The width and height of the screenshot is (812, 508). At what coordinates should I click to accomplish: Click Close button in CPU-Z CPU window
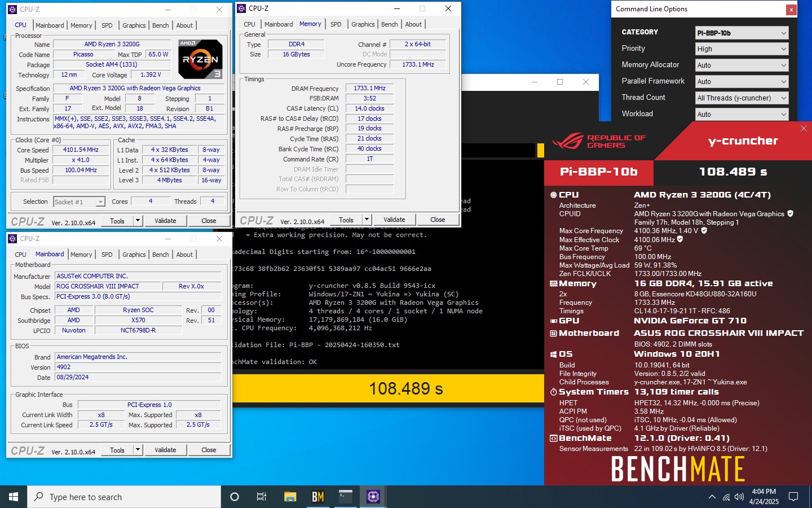(209, 221)
